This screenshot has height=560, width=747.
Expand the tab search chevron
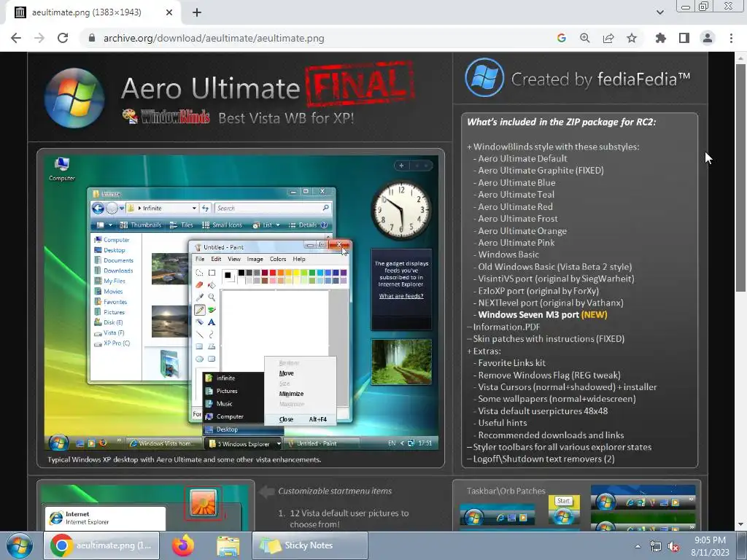(x=659, y=12)
